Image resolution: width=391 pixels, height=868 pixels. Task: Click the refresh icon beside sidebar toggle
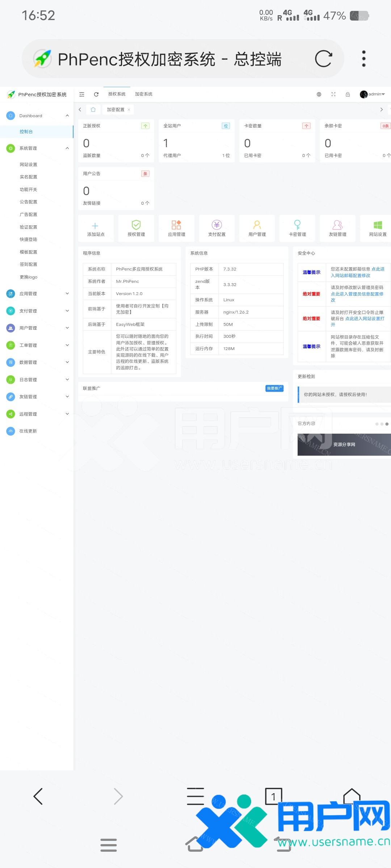(96, 94)
